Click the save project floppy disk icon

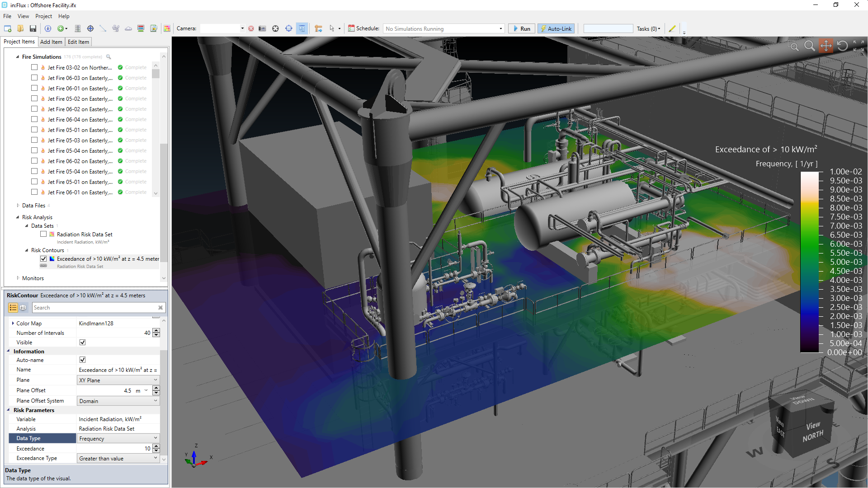click(33, 28)
